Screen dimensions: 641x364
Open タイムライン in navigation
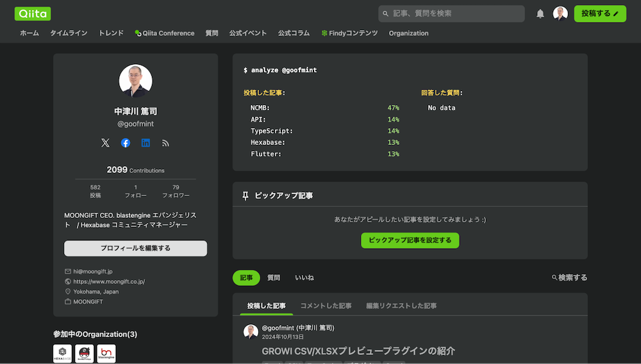69,33
